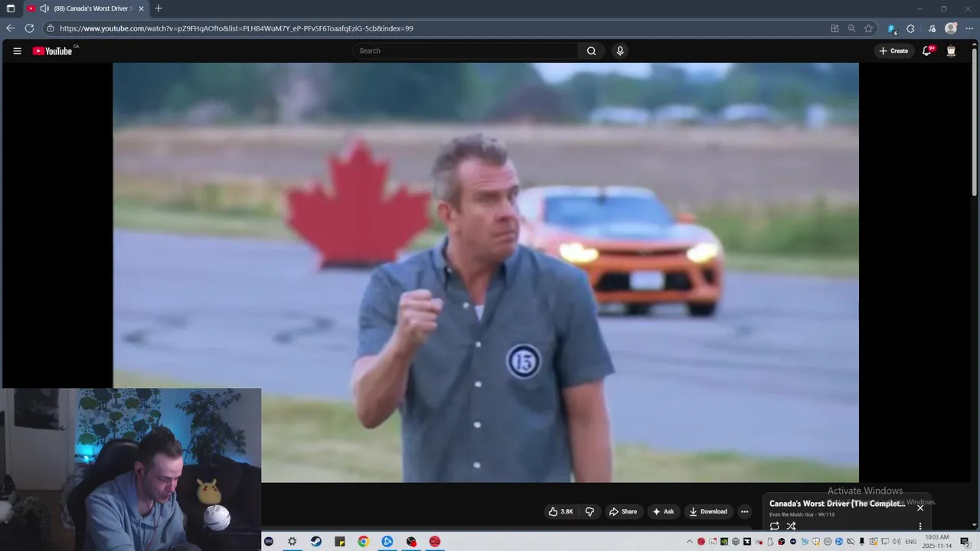Screen dimensions: 980x551
Task: Open the browser profile avatar
Action: coord(951,28)
